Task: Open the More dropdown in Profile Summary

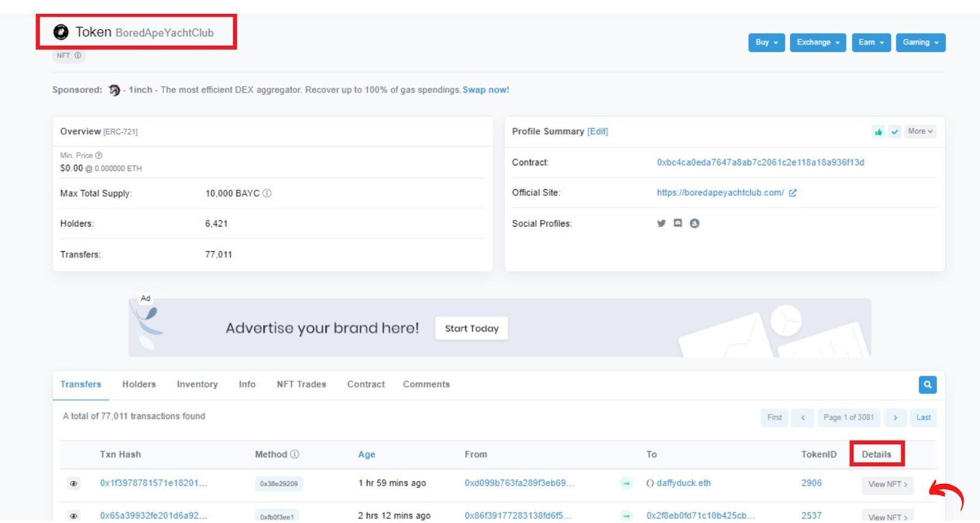Action: [x=920, y=132]
